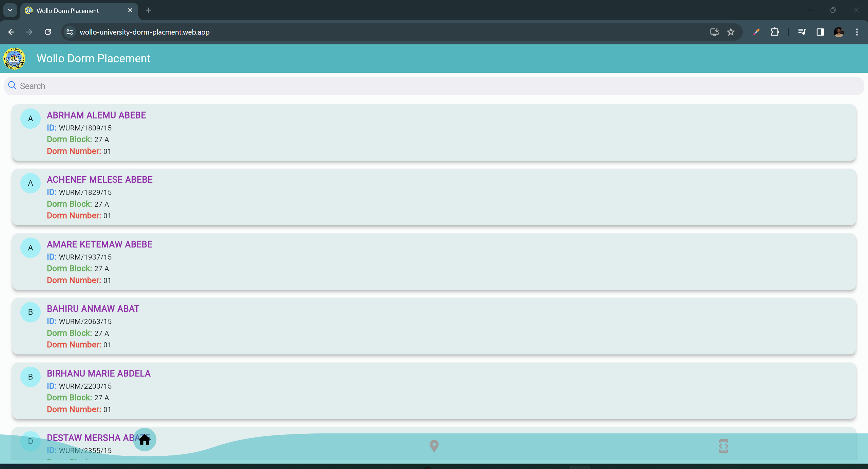Click into the Search input field
The image size is (868, 469).
coord(434,86)
